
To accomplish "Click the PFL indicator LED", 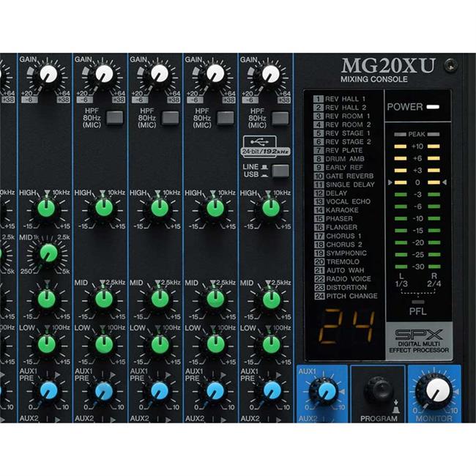I will click(x=418, y=302).
